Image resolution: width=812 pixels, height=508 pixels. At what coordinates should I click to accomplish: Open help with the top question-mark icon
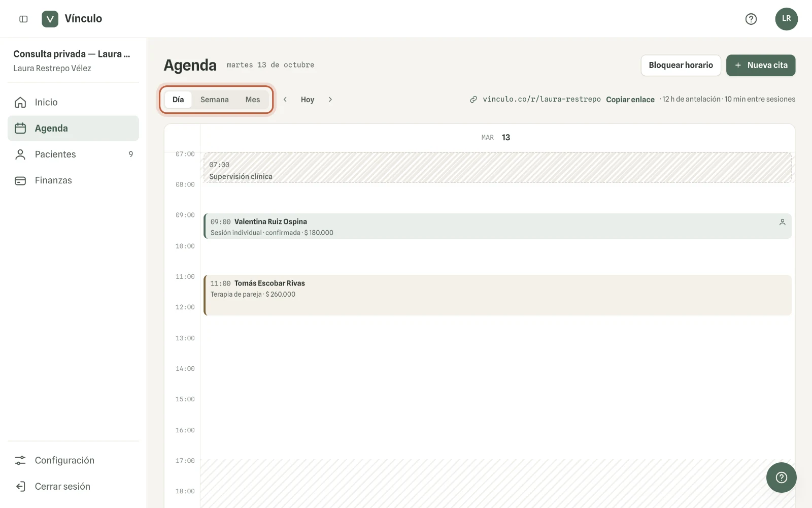[x=751, y=19]
